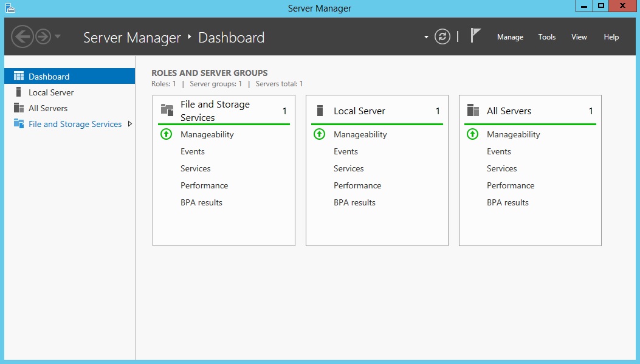Click the Local Server tile icon

[x=320, y=111]
